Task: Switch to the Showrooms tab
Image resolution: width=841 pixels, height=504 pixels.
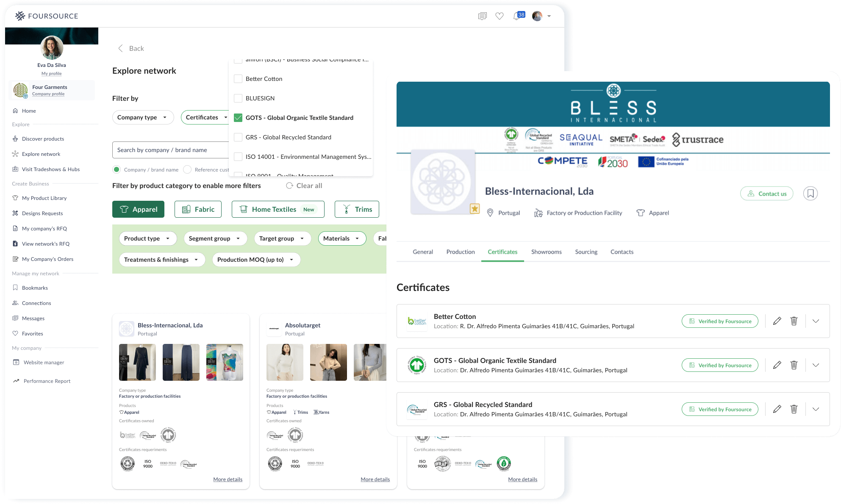Action: (547, 252)
